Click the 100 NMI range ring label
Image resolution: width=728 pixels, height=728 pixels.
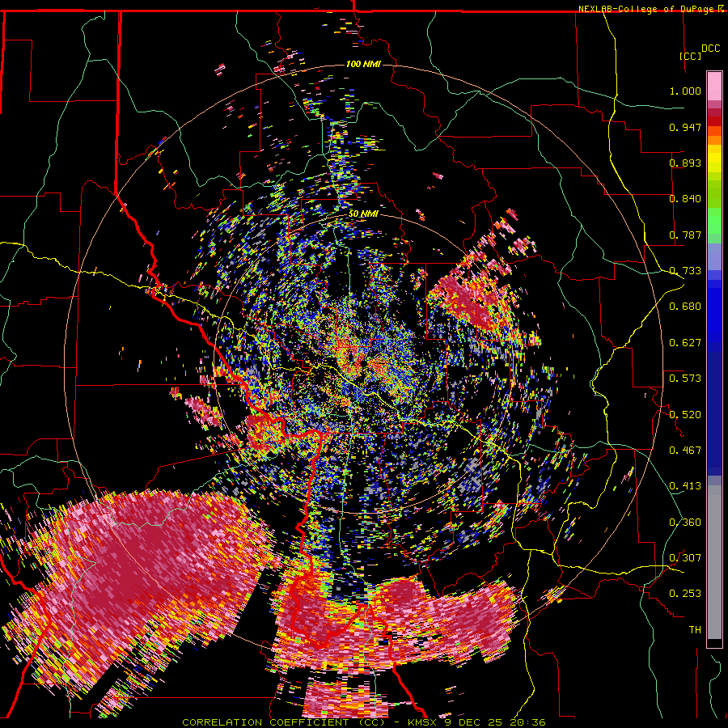coord(363,64)
